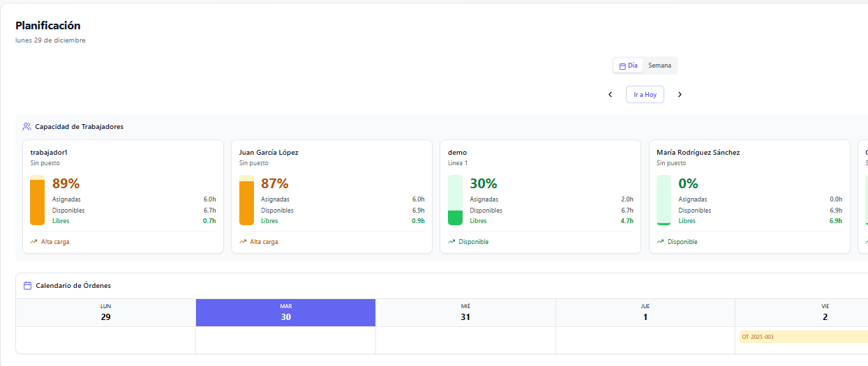
Task: Click the trend icon on demo card
Action: pos(451,242)
